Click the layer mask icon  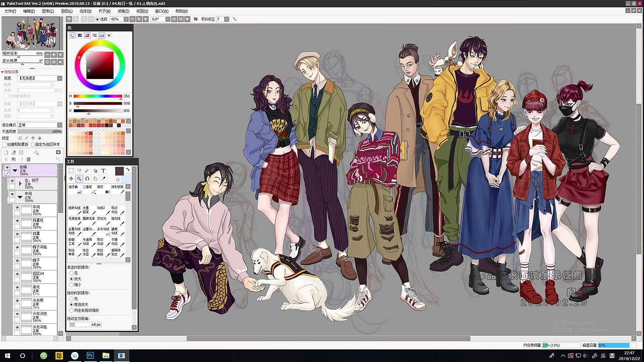click(58, 152)
